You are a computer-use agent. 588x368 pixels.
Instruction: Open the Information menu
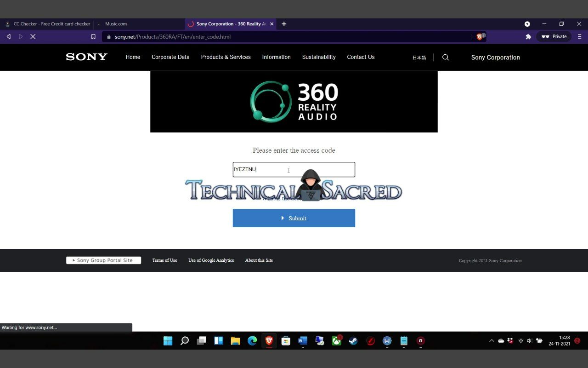(x=276, y=57)
